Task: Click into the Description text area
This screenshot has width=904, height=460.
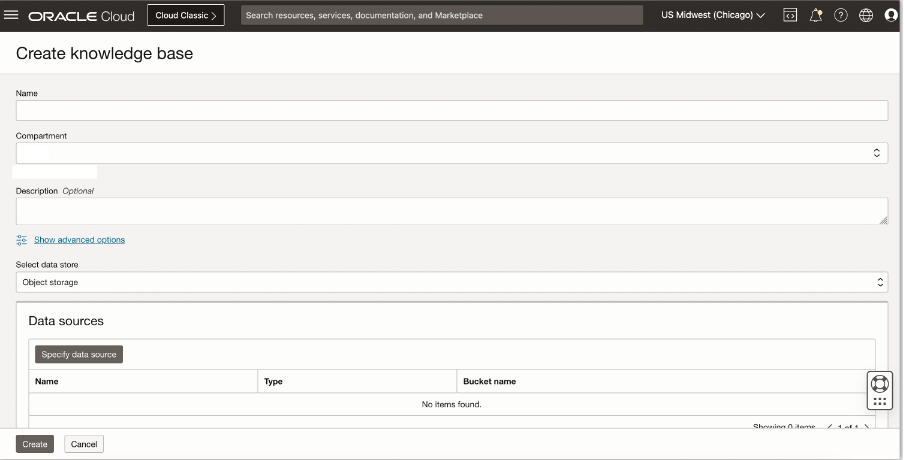Action: pos(451,210)
